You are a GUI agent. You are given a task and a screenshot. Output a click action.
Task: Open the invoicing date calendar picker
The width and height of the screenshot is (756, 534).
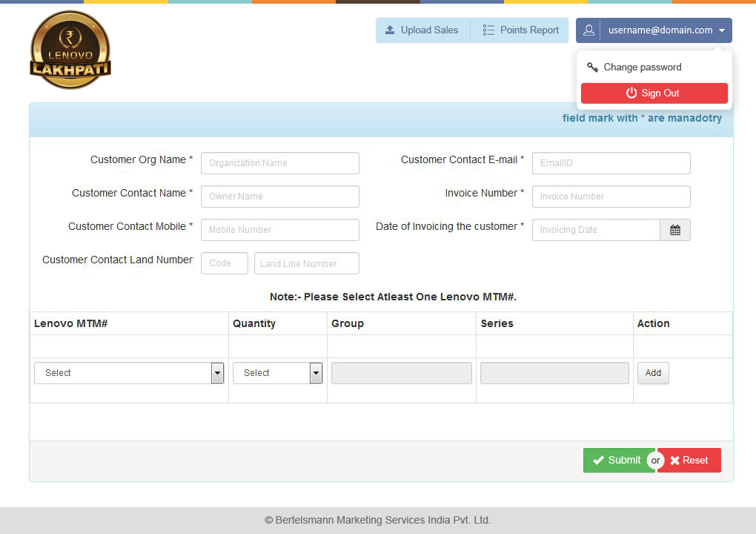(674, 230)
